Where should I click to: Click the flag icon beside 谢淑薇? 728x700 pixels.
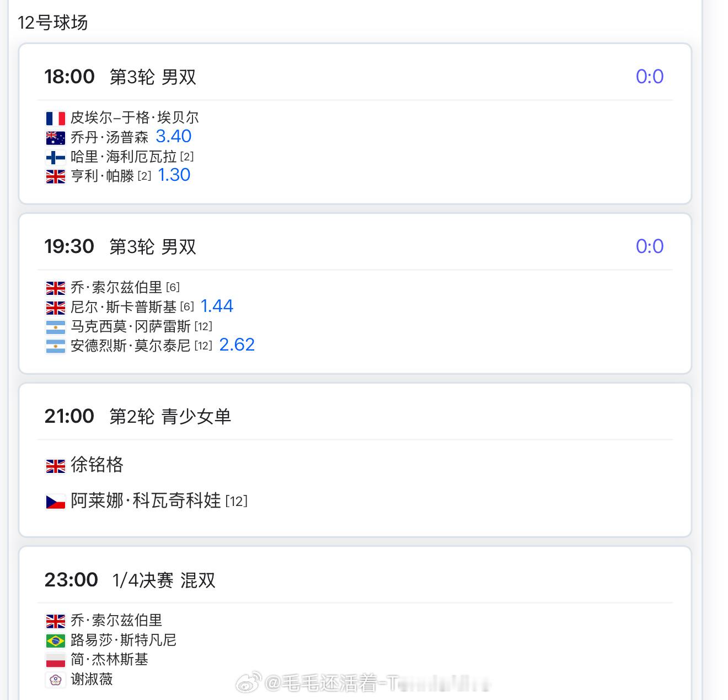pyautogui.click(x=55, y=680)
